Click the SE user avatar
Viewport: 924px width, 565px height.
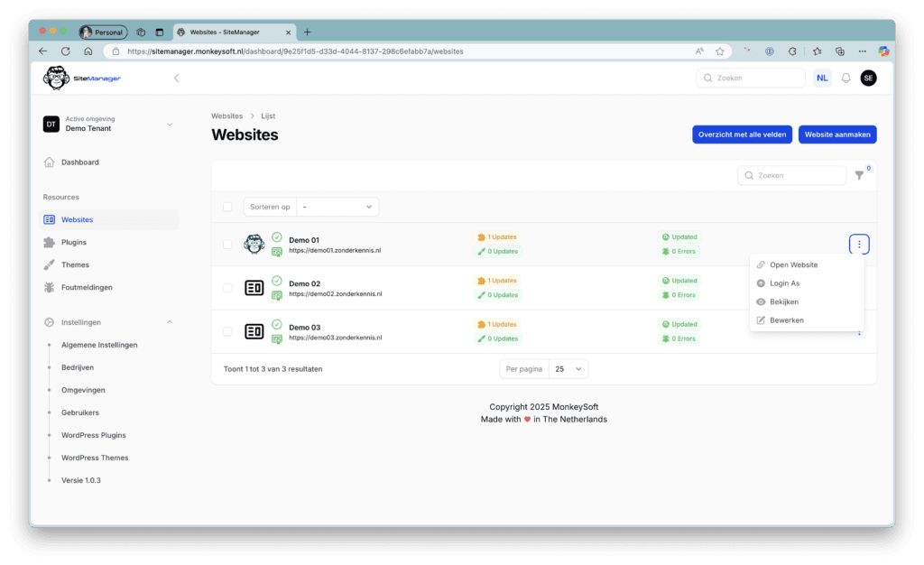tap(868, 79)
